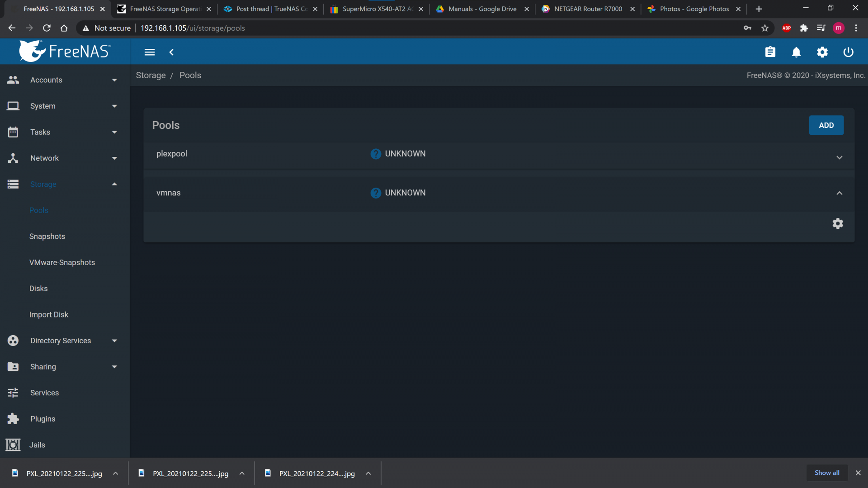Click the vmnas pool name
This screenshot has width=868, height=488.
(x=169, y=193)
